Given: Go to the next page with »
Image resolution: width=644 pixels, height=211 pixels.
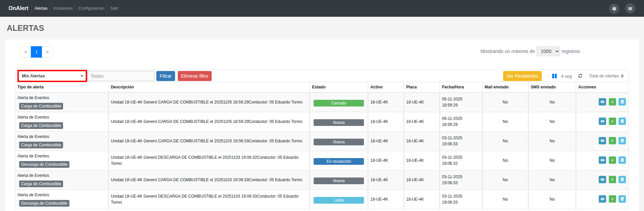Looking at the screenshot, I should (x=47, y=52).
